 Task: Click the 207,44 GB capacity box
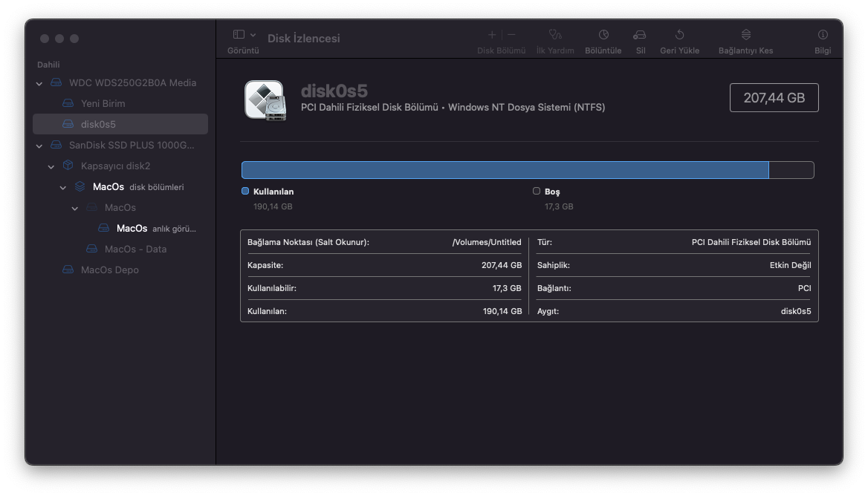[x=774, y=98]
